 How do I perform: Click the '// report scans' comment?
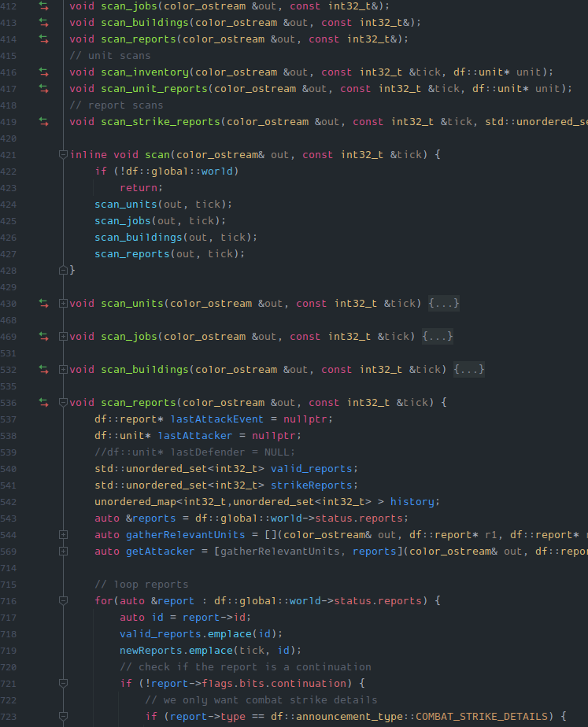pos(116,105)
